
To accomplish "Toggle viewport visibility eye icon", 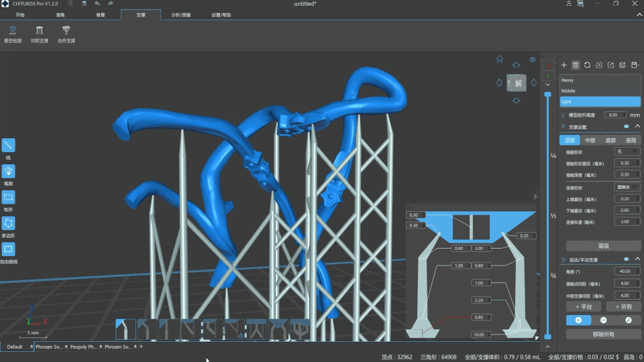I will click(532, 60).
